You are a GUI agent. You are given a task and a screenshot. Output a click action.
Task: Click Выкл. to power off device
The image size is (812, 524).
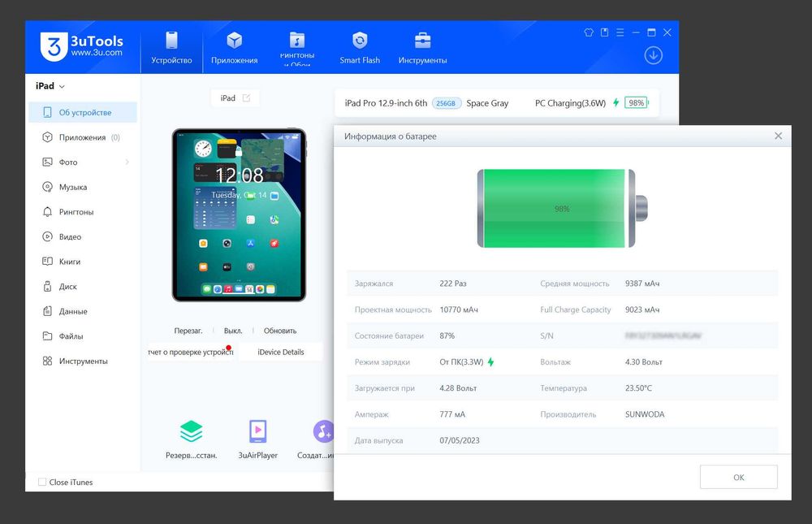coord(233,331)
